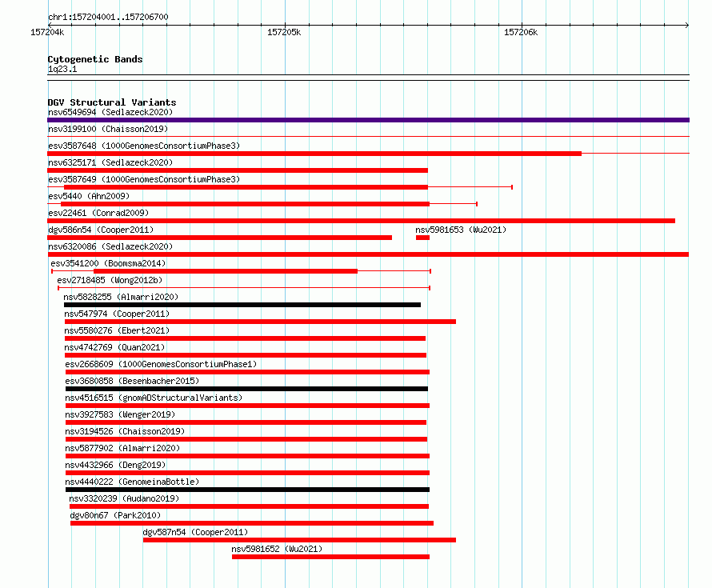Image resolution: width=712 pixels, height=588 pixels.
Task: Select esv3541200 (Boomsma2014) label
Action: point(108,263)
